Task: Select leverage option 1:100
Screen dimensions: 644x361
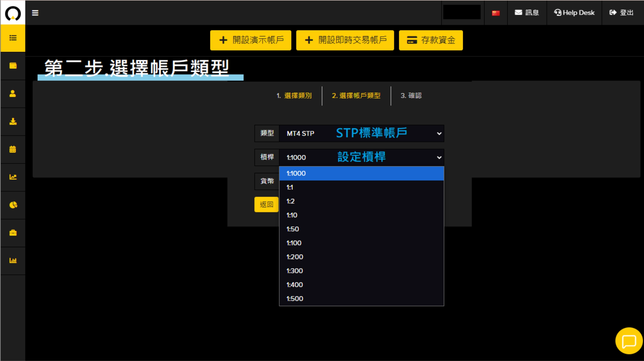Action: point(362,243)
